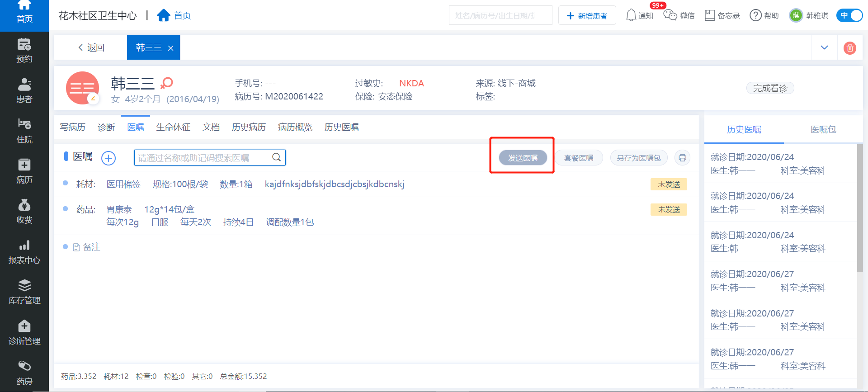Click the NKDA allergy history value
Image resolution: width=868 pixels, height=392 pixels.
[x=411, y=84]
